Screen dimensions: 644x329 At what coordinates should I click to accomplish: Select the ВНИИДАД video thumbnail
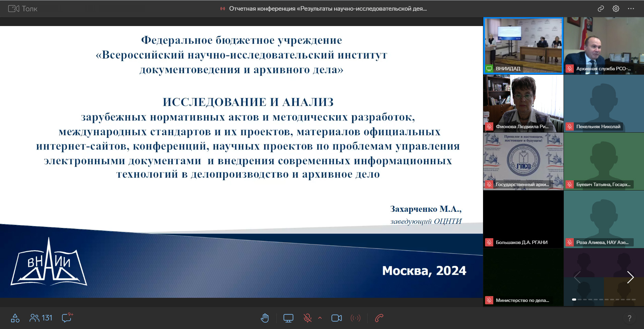tap(523, 46)
